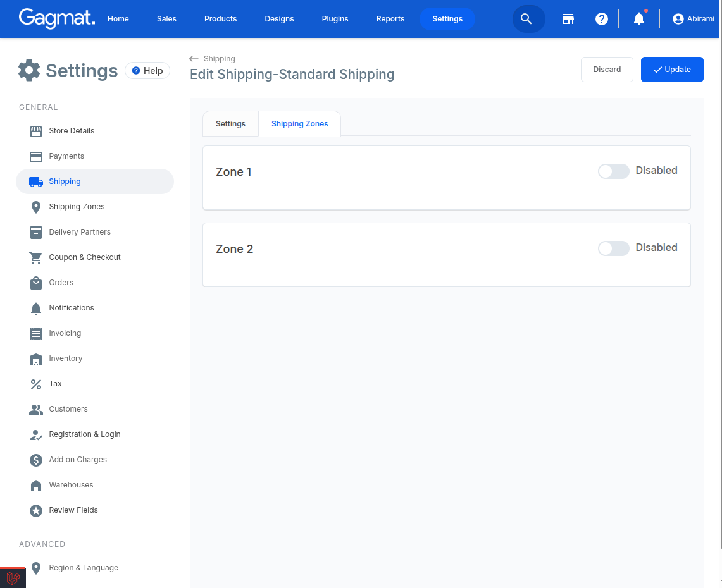The width and height of the screenshot is (722, 588).
Task: Click the Help button beside Settings
Action: click(147, 71)
